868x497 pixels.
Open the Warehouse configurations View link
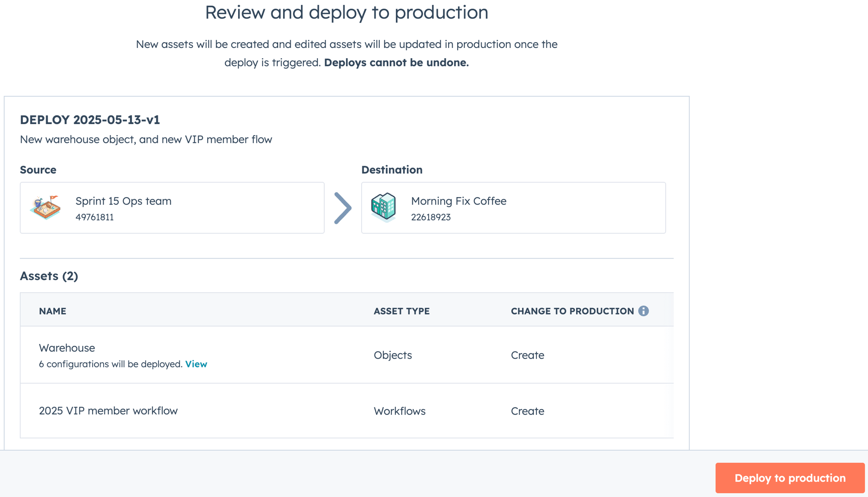coord(196,364)
